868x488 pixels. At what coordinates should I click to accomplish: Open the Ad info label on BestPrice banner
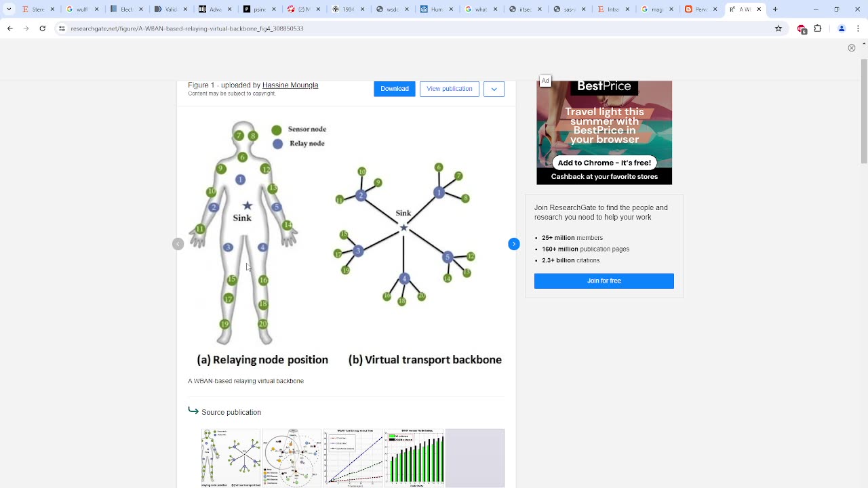pyautogui.click(x=545, y=81)
